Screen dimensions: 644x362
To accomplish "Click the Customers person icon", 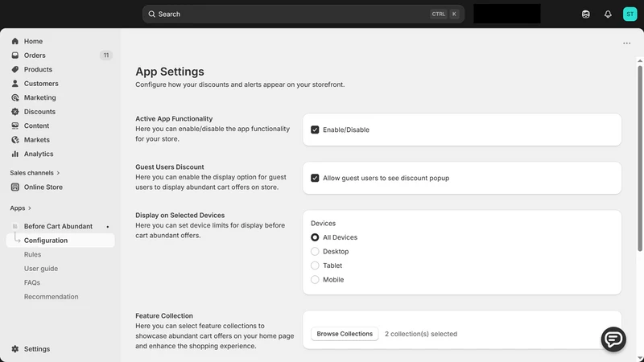I will point(15,84).
